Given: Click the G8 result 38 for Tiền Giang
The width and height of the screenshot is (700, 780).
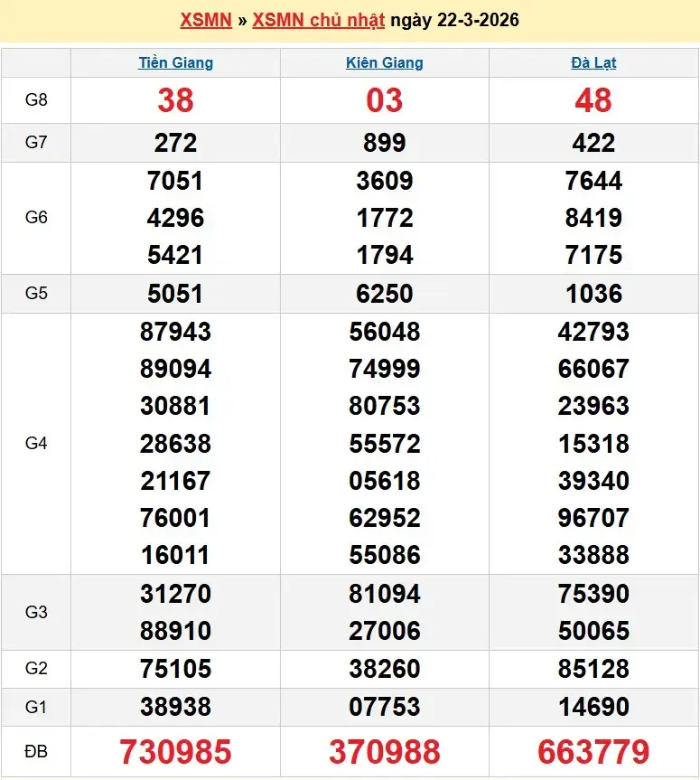Looking at the screenshot, I should coord(175,100).
